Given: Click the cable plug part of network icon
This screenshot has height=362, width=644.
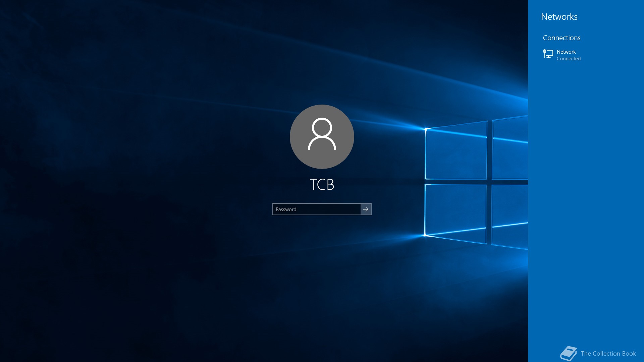Looking at the screenshot, I should pyautogui.click(x=545, y=52).
